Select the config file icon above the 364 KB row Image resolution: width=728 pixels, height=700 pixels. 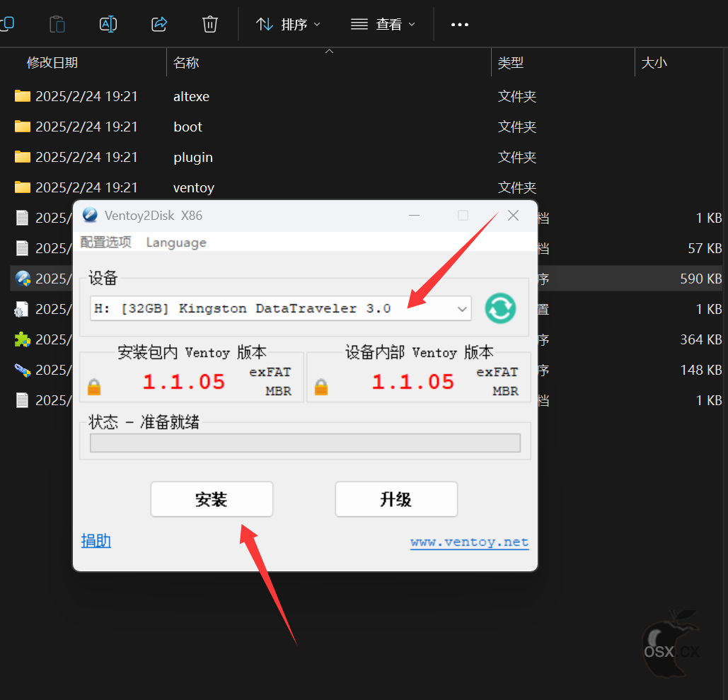pyautogui.click(x=22, y=309)
